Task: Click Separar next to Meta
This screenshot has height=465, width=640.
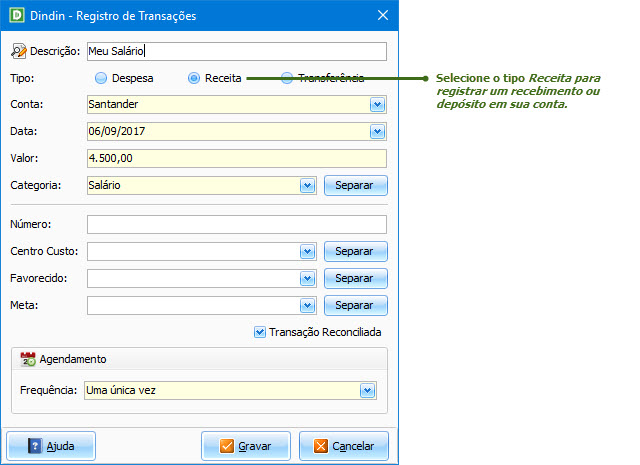Action: pos(356,305)
